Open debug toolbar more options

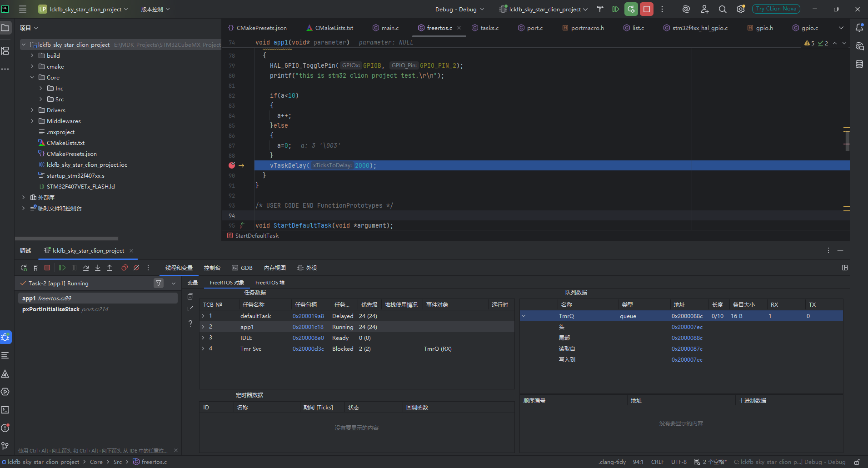coord(148,268)
